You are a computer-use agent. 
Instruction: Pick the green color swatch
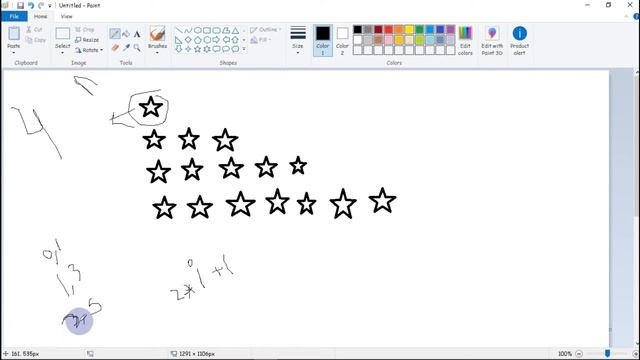tap(420, 29)
